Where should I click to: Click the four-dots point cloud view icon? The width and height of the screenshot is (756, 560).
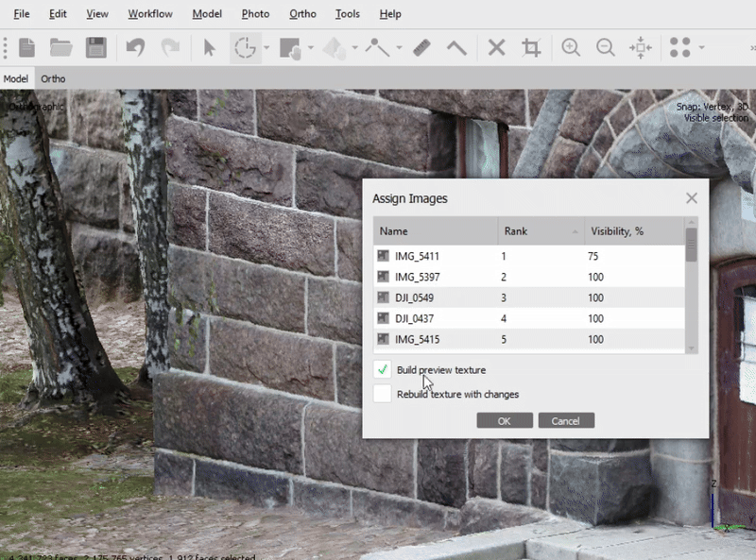[x=680, y=48]
